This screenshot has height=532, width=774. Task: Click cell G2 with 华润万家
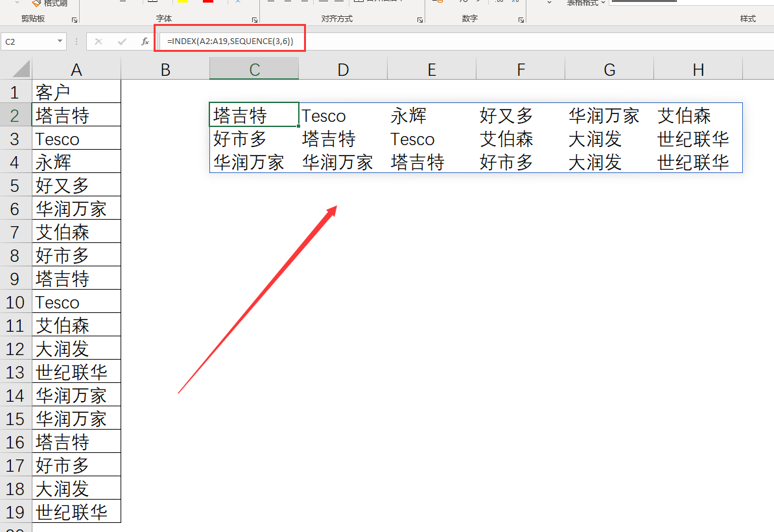pyautogui.click(x=609, y=115)
